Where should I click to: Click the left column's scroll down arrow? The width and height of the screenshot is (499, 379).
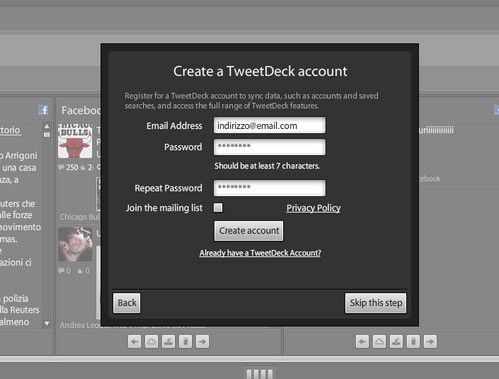point(47,323)
